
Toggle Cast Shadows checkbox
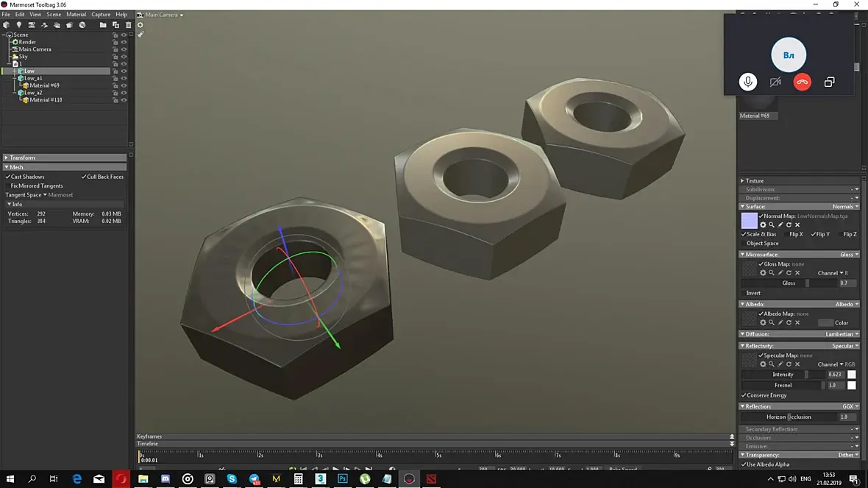[8, 177]
